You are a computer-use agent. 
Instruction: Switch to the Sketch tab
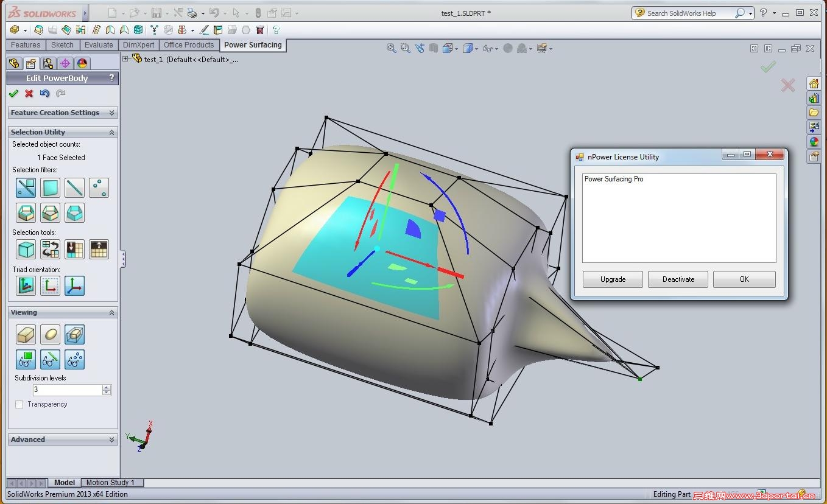click(62, 45)
